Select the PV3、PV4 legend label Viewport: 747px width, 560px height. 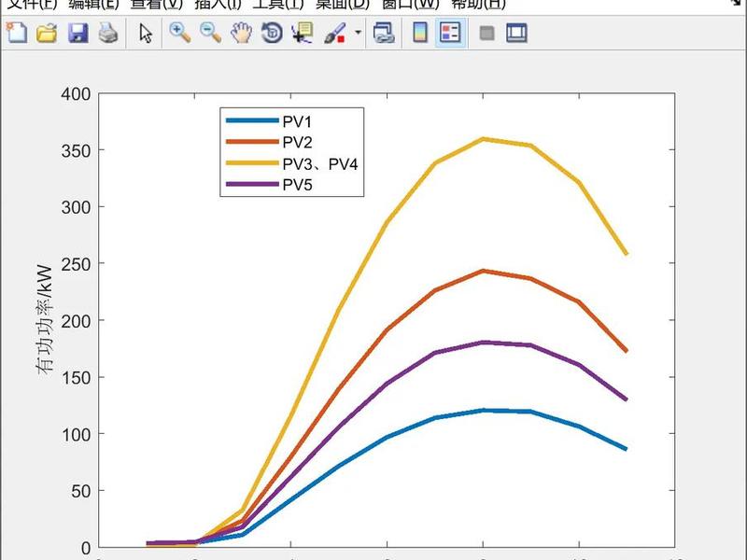pyautogui.click(x=320, y=164)
